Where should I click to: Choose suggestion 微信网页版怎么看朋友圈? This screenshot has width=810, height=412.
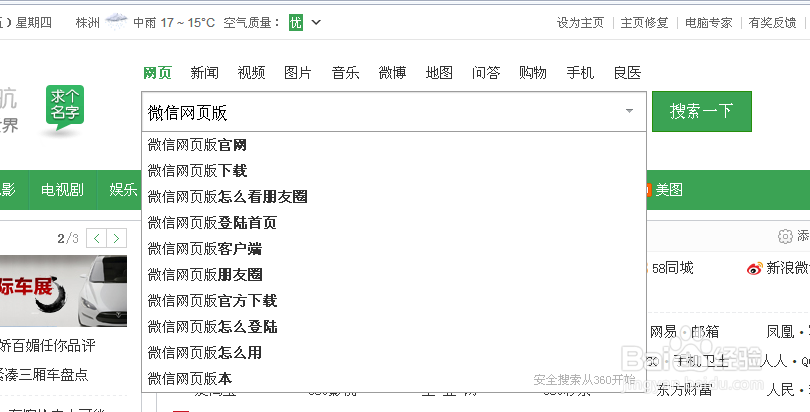tap(394, 197)
